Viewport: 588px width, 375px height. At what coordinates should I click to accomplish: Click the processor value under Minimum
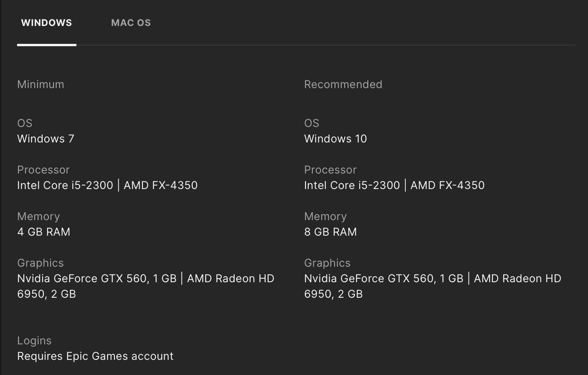[107, 186]
